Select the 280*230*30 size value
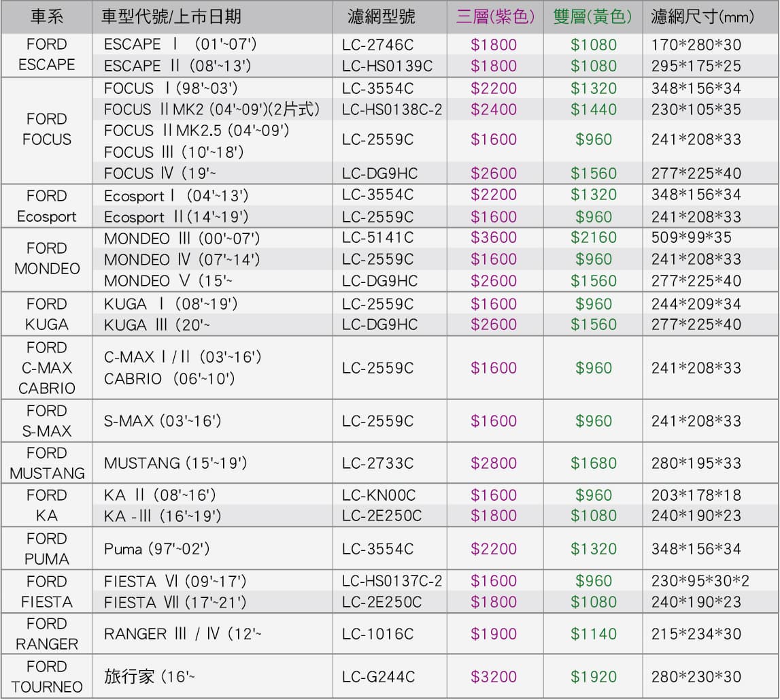 (696, 677)
